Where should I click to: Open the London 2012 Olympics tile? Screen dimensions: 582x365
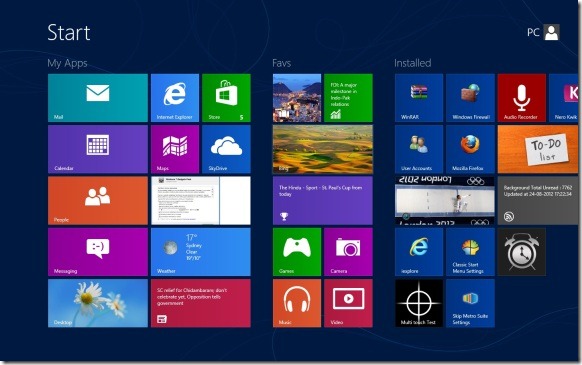click(445, 201)
